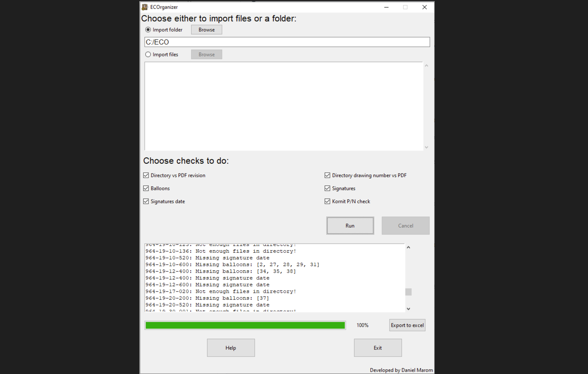Click the ECOrganizer icon in the title bar
588x374 pixels.
144,7
